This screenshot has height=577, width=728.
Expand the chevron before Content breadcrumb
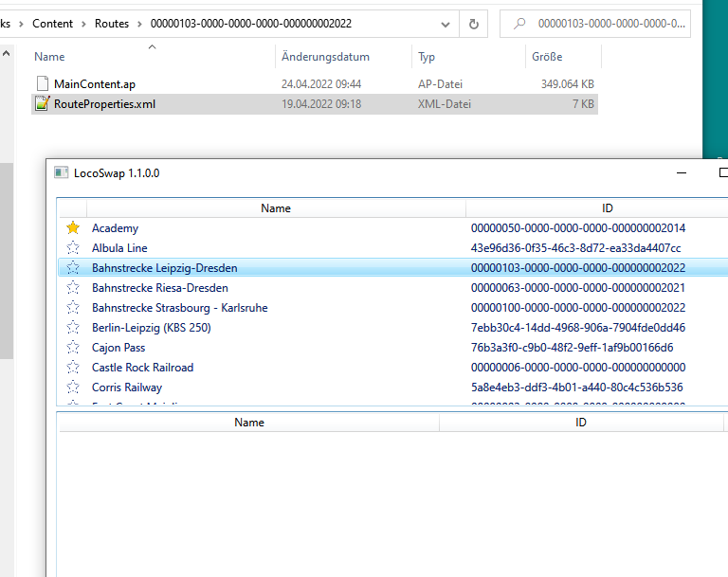[22, 24]
